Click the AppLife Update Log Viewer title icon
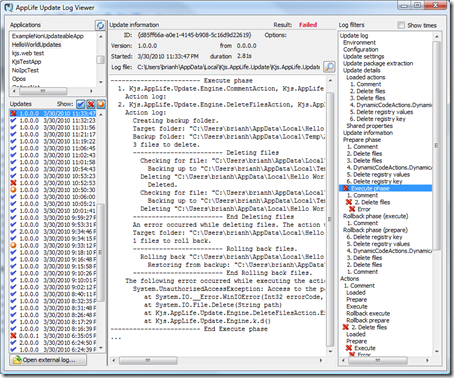Image resolution: width=454 pixels, height=378 pixels. click(8, 7)
